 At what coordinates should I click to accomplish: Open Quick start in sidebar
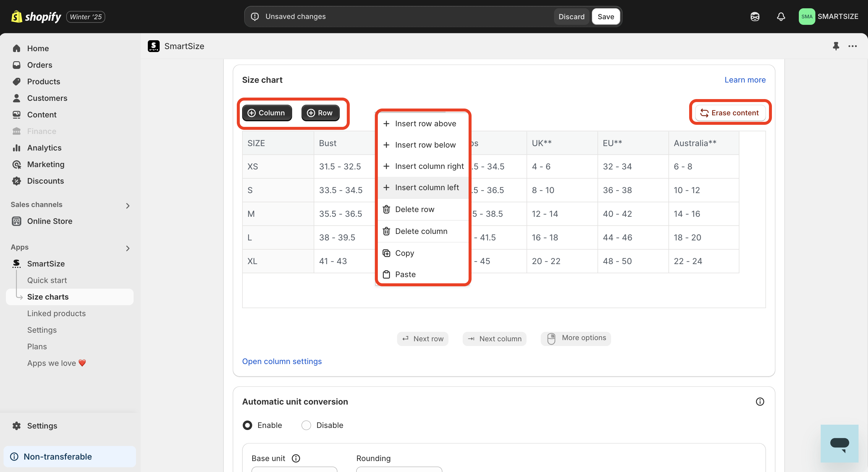coord(47,280)
